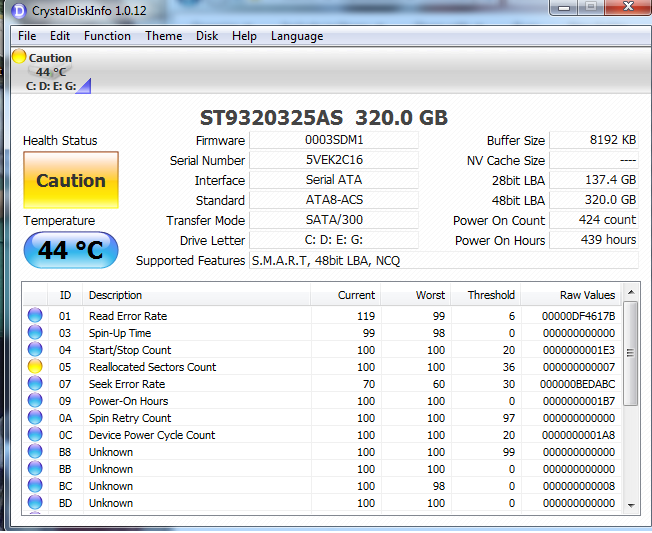
Task: Click the Buffer Size value 8192 KB
Action: tap(594, 140)
